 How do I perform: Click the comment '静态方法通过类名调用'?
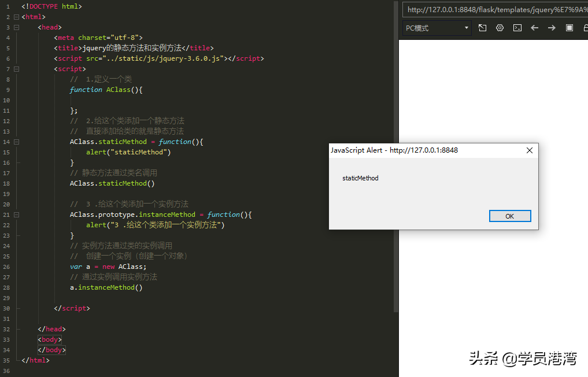click(x=114, y=173)
